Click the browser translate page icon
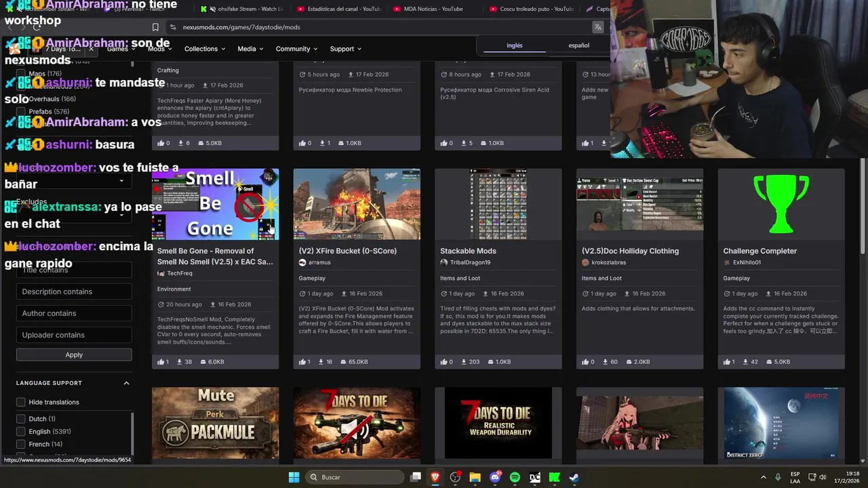Image resolution: width=868 pixels, height=488 pixels. coord(597,27)
